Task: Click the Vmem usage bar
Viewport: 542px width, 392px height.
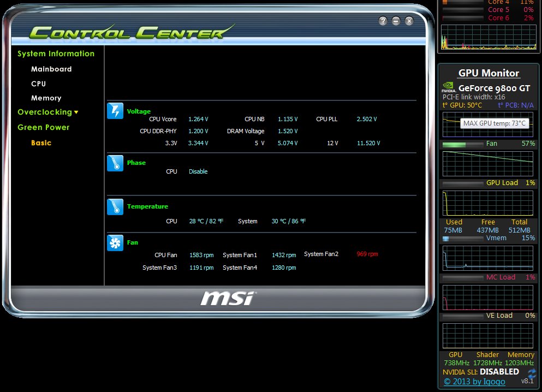Action: point(462,239)
